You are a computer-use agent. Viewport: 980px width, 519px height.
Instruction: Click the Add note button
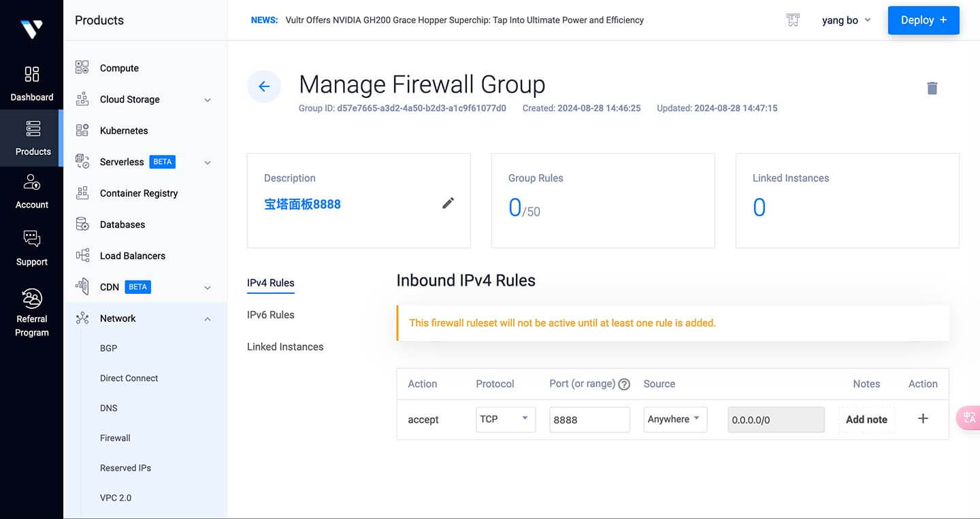[866, 420]
